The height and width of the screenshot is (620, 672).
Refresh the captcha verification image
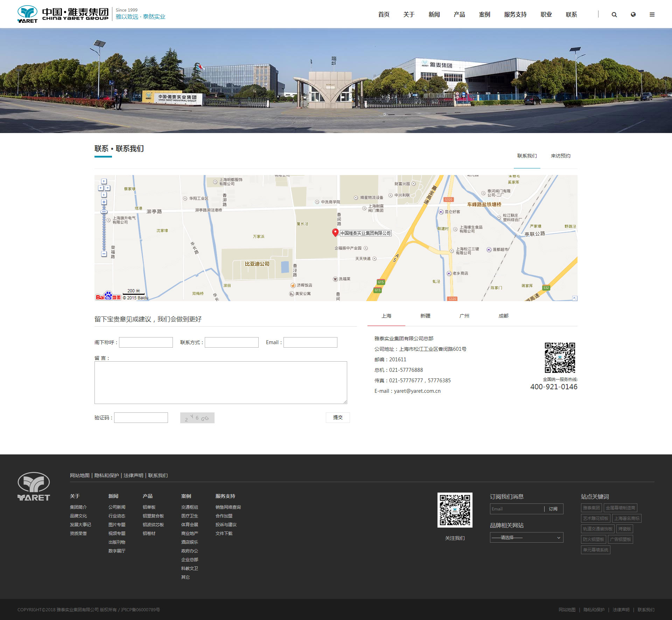(197, 418)
